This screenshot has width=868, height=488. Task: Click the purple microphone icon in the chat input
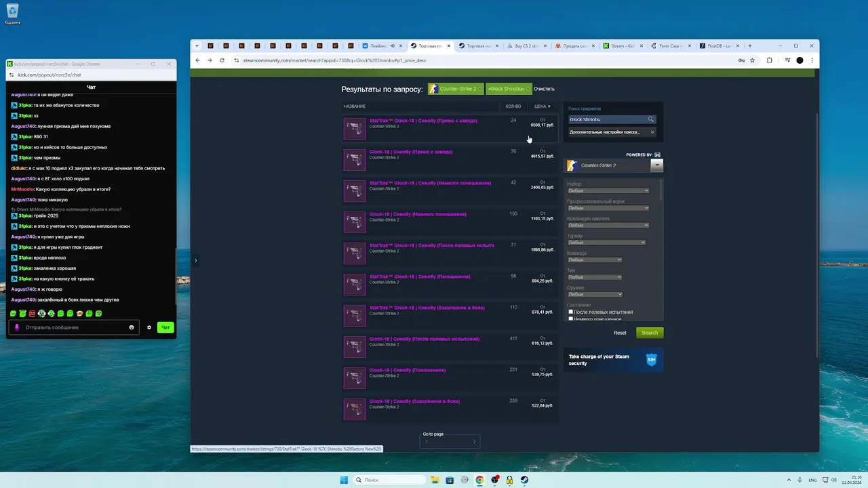(17, 327)
